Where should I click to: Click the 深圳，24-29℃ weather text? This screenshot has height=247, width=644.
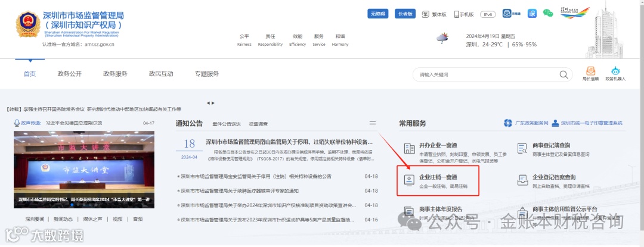coord(484,45)
